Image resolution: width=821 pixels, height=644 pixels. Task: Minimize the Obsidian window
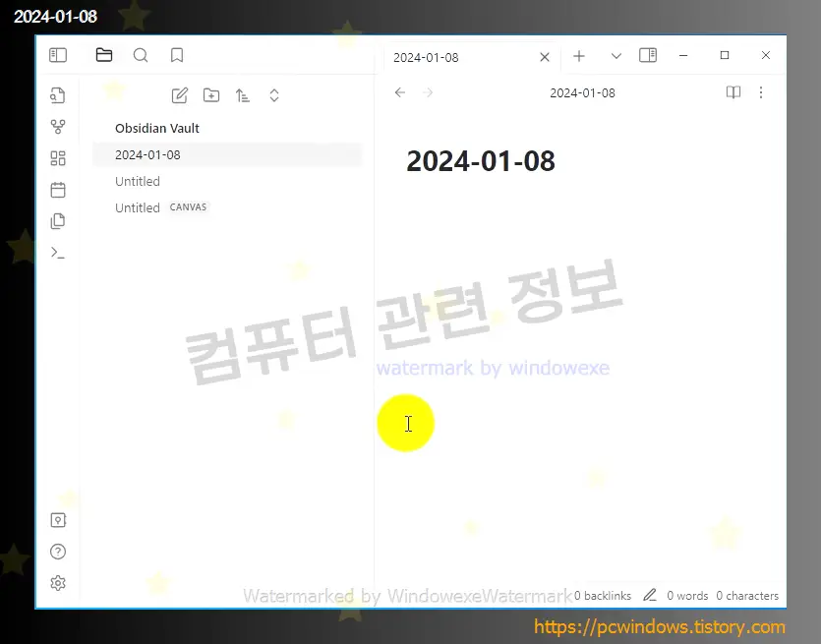coord(683,55)
